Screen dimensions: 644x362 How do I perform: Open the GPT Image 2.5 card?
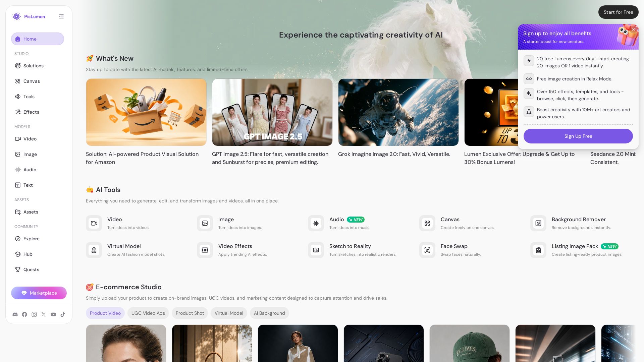[272, 112]
